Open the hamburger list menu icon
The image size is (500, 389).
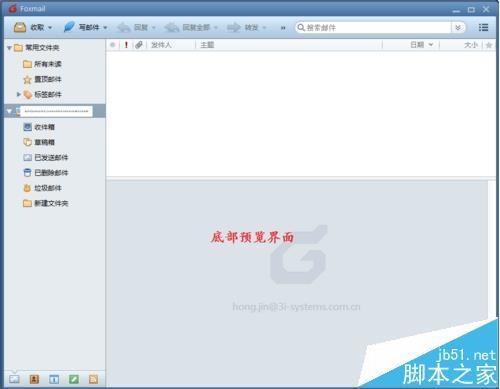[x=483, y=27]
